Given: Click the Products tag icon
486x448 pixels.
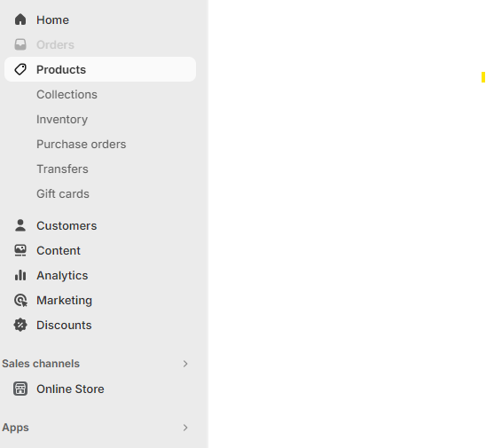Looking at the screenshot, I should [20, 69].
